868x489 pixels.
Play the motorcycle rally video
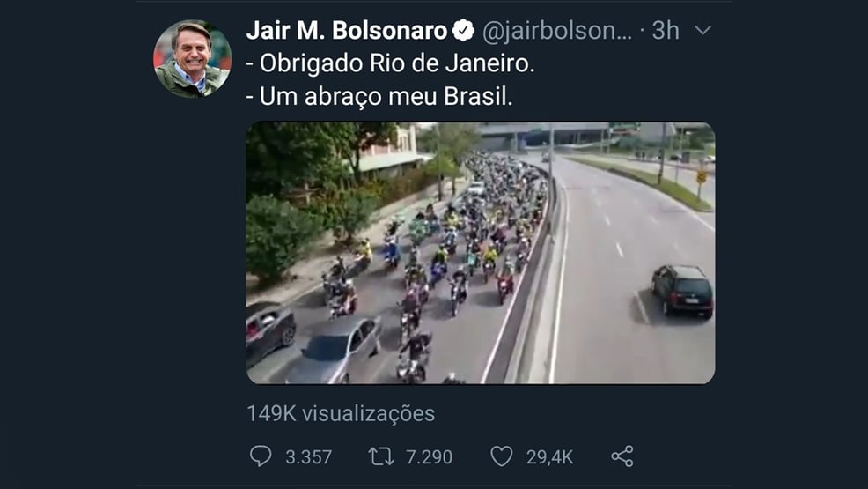481,253
